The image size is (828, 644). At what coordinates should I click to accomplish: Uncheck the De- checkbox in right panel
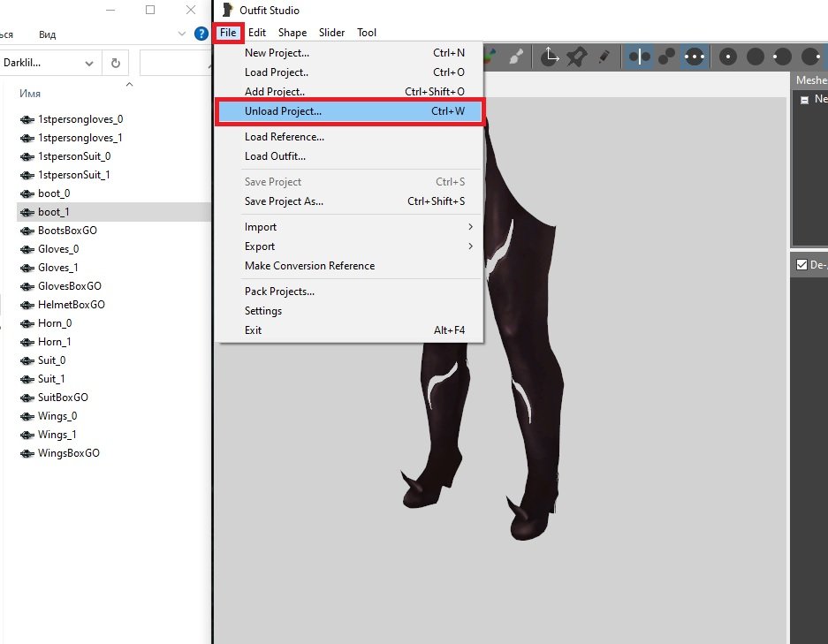click(801, 264)
